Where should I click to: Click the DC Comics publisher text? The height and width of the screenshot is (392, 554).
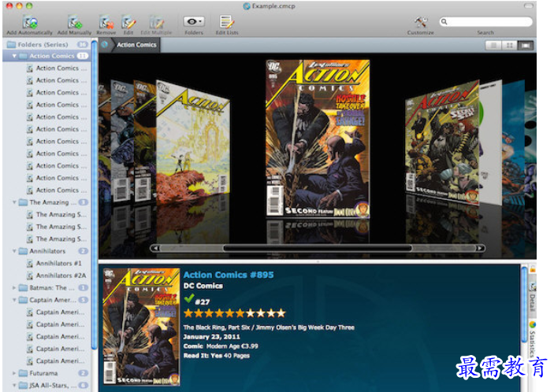[x=203, y=287]
